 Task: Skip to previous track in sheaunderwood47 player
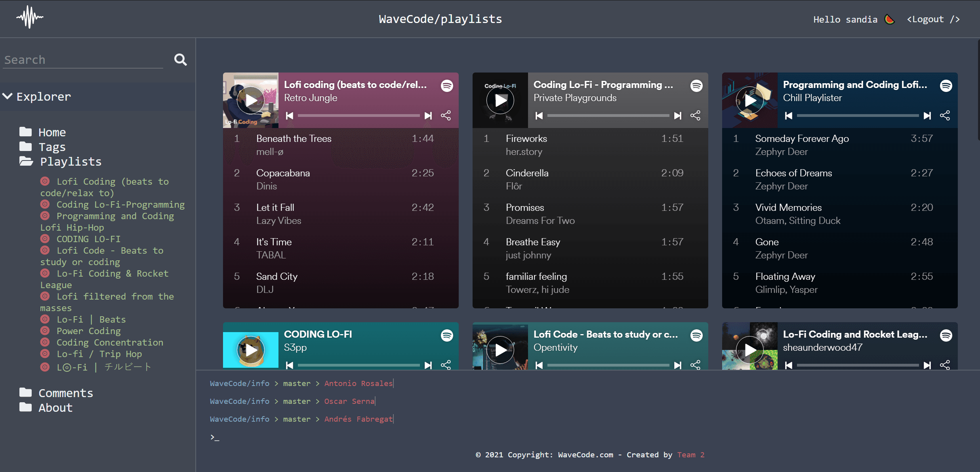pos(789,365)
